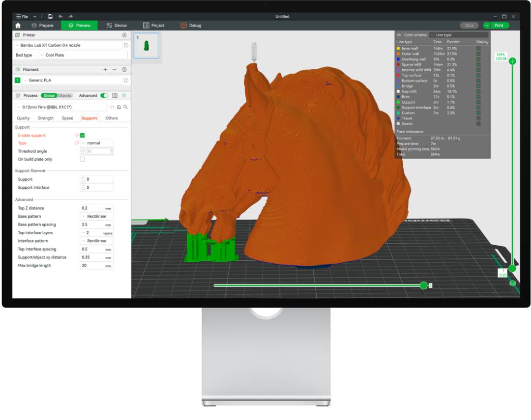Click the horizontal move slider handle
Viewport: 531px width, 420px height.
[x=423, y=285]
